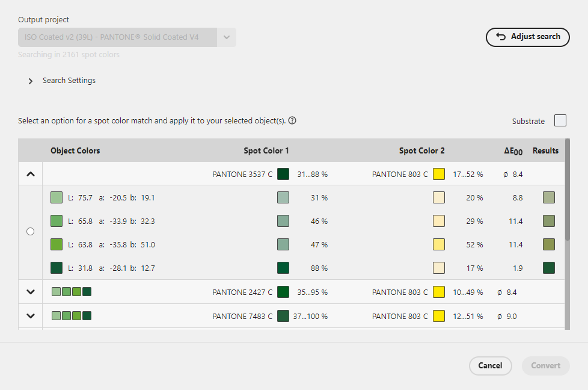
Task: Click the ΔE00 column header
Action: tap(514, 150)
